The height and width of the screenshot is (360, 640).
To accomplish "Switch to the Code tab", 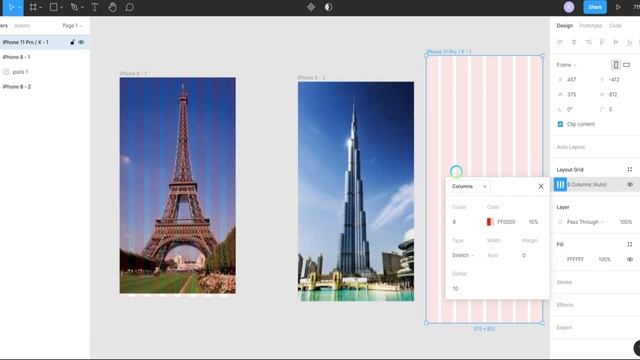I will coord(615,26).
